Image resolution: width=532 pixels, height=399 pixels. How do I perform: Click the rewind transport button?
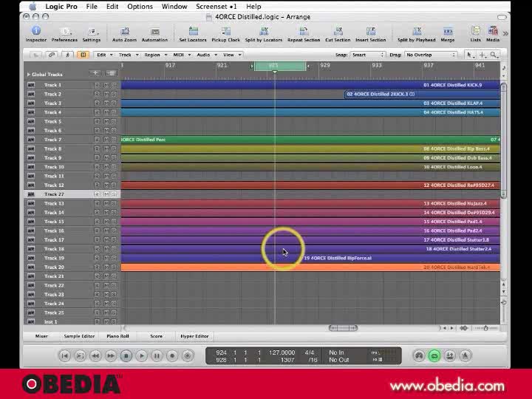(95, 355)
